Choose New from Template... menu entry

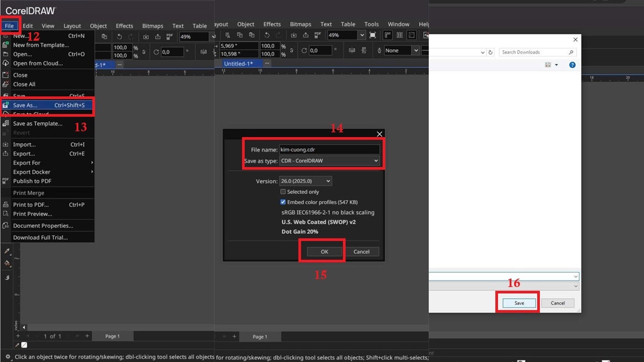click(x=48, y=45)
